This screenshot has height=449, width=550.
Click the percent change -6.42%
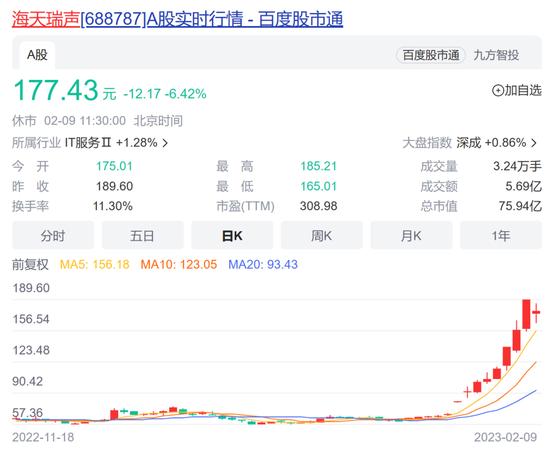186,94
